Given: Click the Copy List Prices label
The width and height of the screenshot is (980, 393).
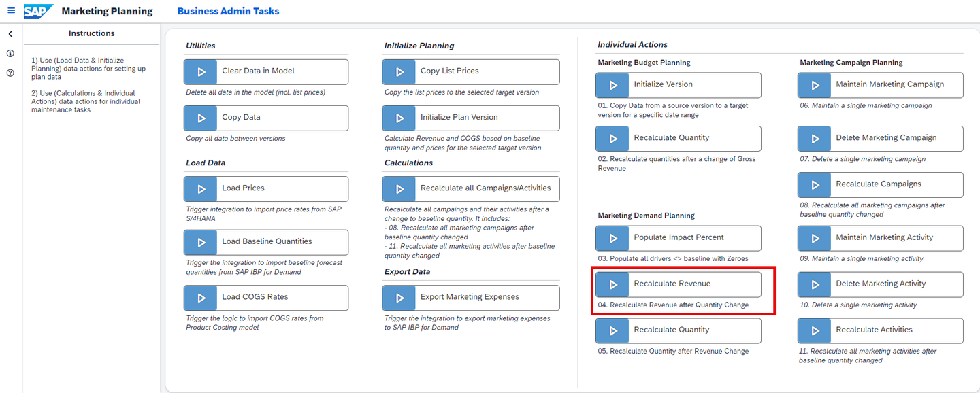Looking at the screenshot, I should click(x=449, y=71).
